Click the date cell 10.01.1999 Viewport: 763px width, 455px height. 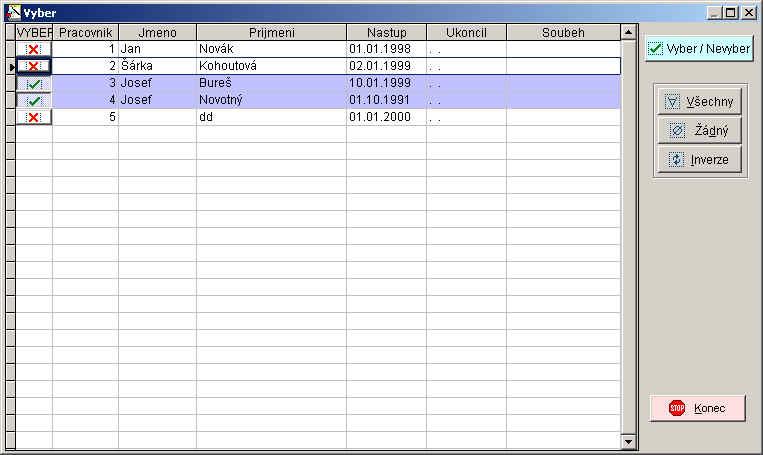click(x=386, y=83)
